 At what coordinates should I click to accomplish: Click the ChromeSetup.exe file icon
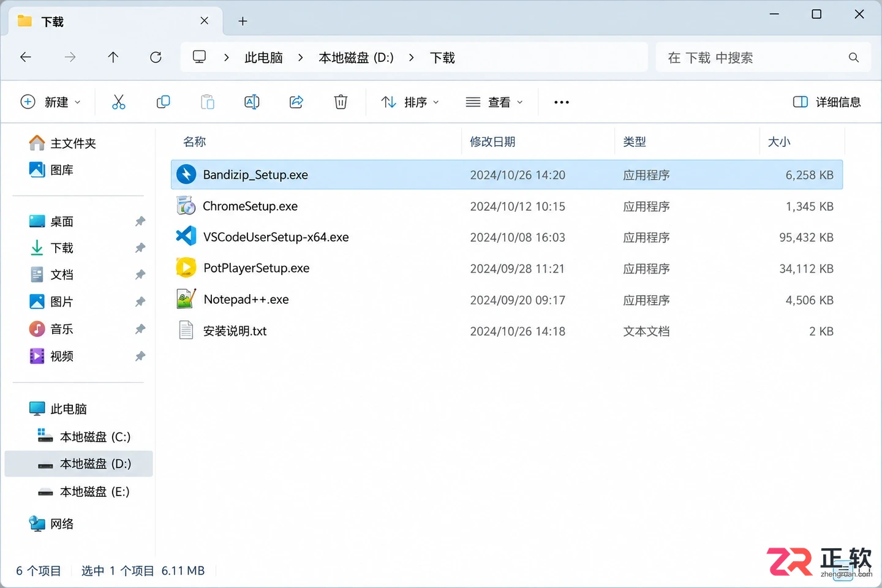click(x=186, y=206)
